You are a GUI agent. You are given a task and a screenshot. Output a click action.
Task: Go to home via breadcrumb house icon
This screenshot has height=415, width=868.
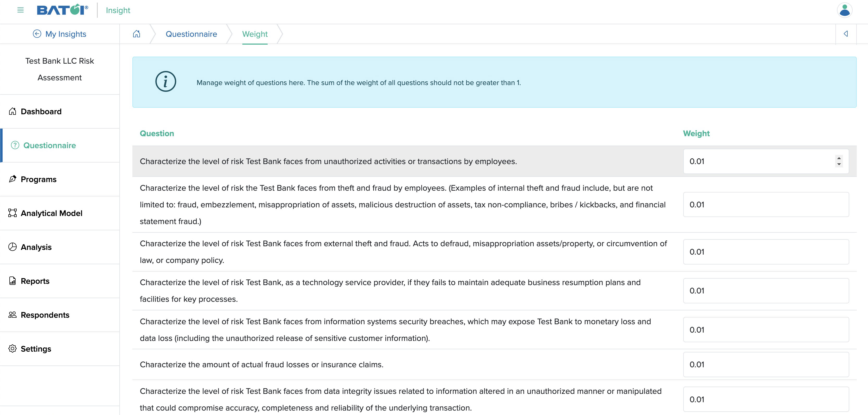pos(137,34)
